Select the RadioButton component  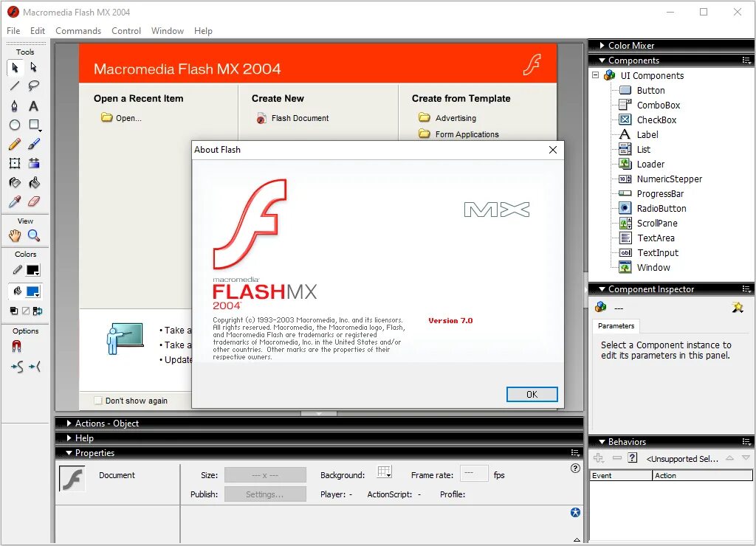[x=653, y=208]
